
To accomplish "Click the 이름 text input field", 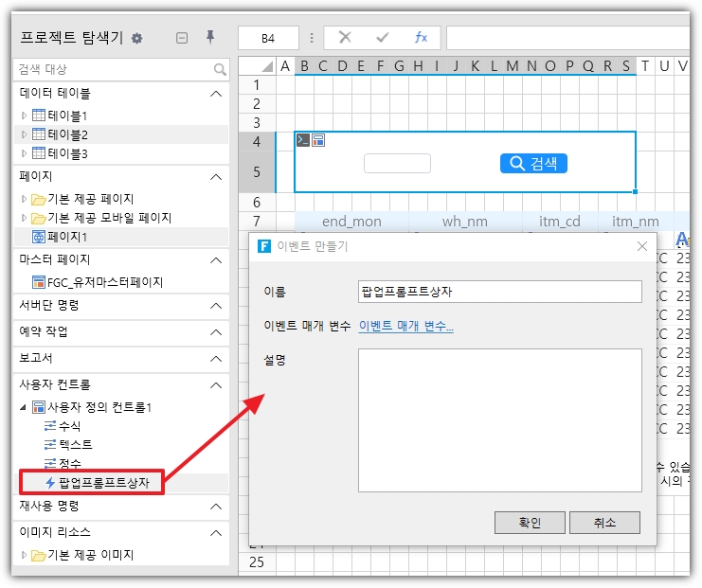I will click(x=499, y=291).
